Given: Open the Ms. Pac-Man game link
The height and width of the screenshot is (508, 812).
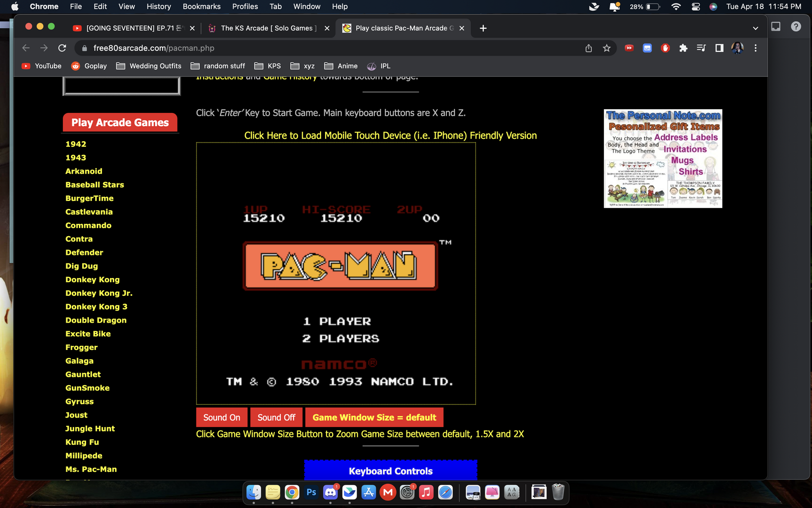Looking at the screenshot, I should 91,469.
